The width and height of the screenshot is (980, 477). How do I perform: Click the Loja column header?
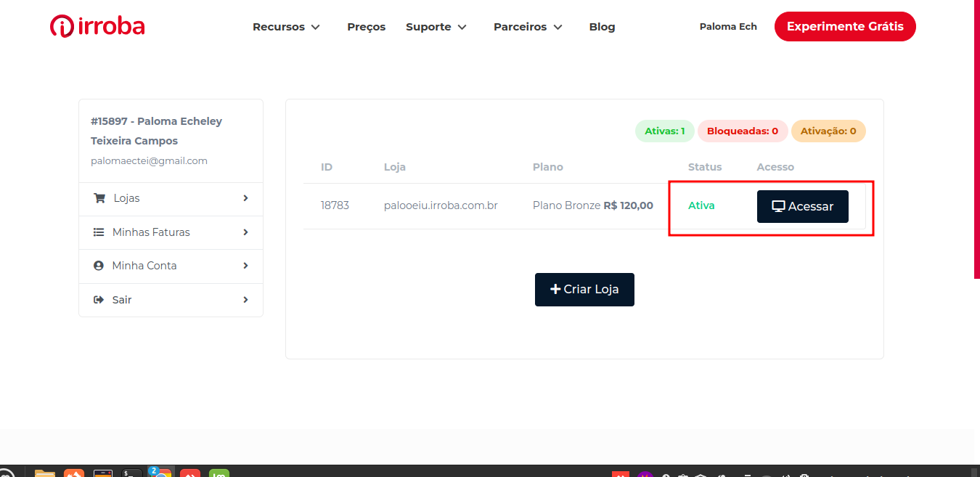395,167
